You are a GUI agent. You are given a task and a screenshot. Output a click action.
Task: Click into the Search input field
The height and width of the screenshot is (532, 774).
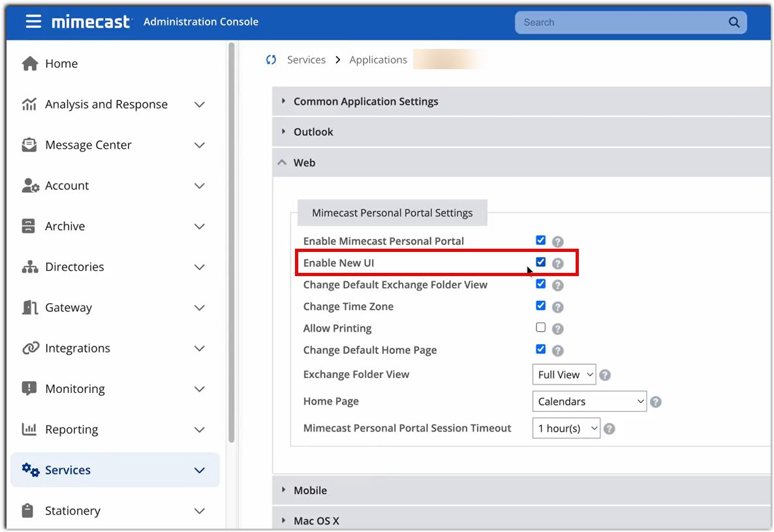620,22
